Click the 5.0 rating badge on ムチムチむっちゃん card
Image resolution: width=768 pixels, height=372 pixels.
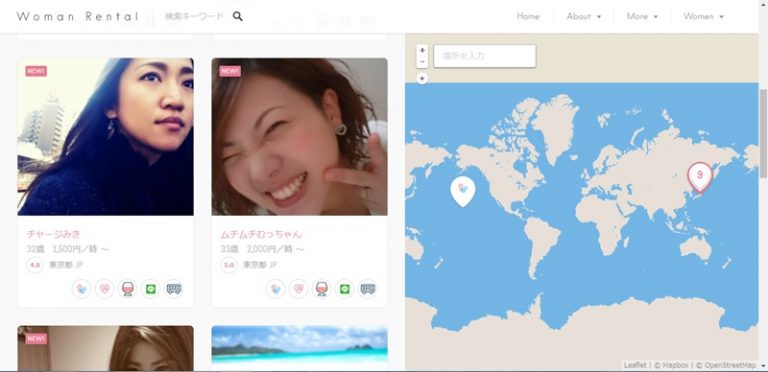[229, 265]
